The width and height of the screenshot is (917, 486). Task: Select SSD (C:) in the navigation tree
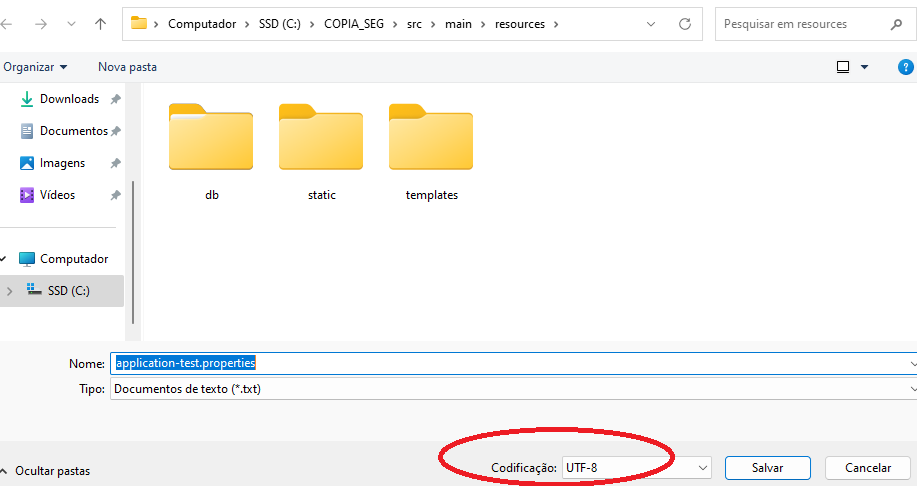click(x=62, y=291)
